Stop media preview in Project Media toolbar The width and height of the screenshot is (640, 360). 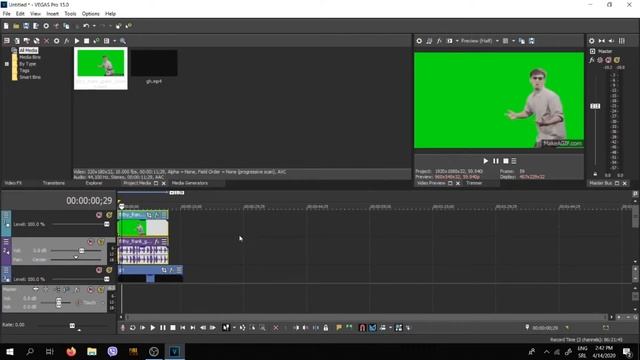click(87, 41)
